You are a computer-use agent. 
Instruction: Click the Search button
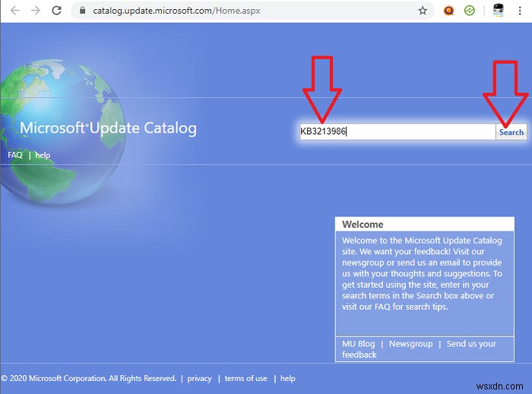(x=511, y=132)
